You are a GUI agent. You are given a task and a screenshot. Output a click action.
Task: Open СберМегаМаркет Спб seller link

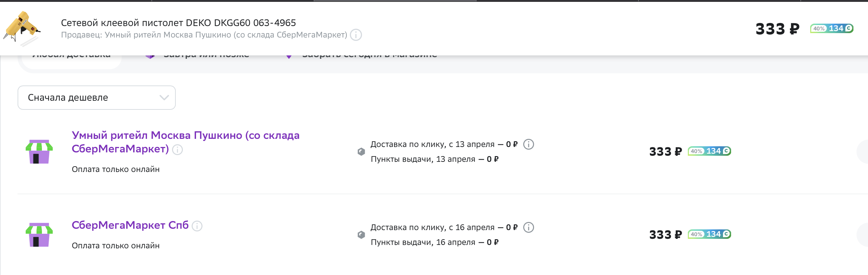click(130, 225)
